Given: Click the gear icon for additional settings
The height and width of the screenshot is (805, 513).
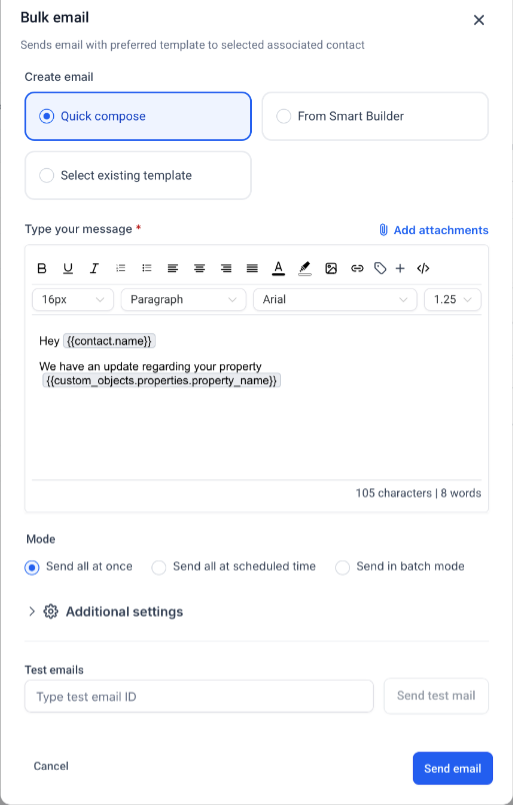Looking at the screenshot, I should [50, 611].
